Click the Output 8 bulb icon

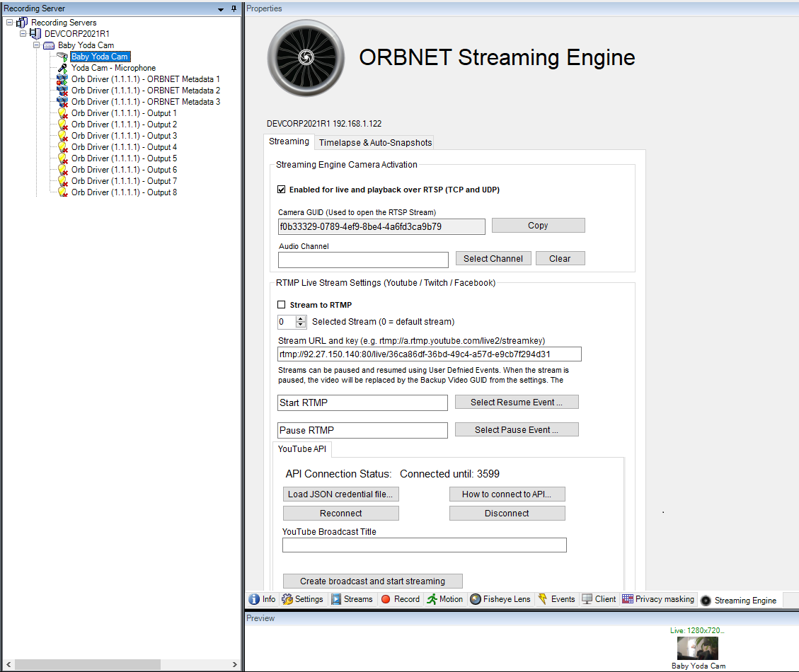click(x=62, y=192)
